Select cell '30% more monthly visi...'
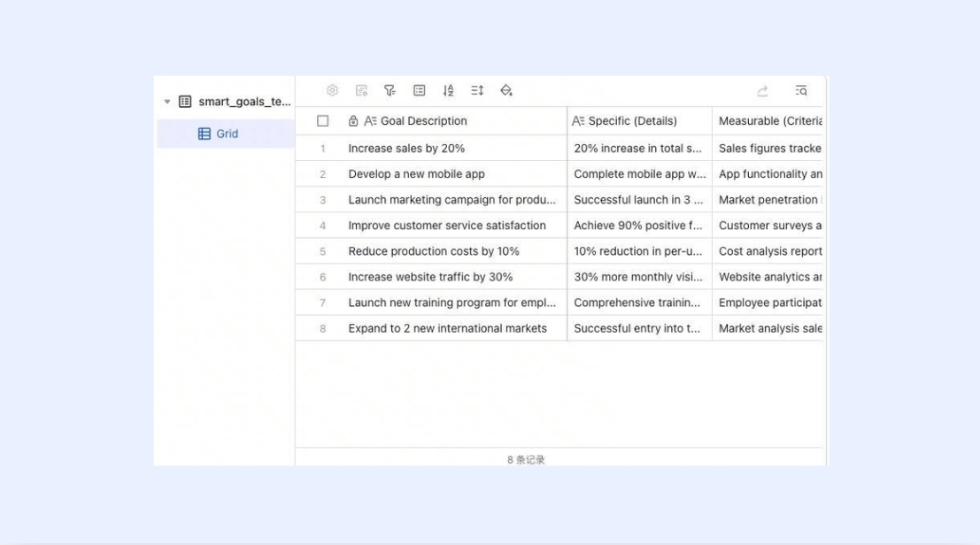 (x=639, y=277)
